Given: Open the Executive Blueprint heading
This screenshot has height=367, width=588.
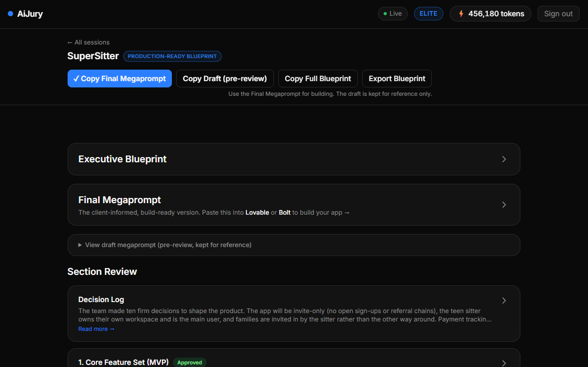Looking at the screenshot, I should (x=122, y=159).
